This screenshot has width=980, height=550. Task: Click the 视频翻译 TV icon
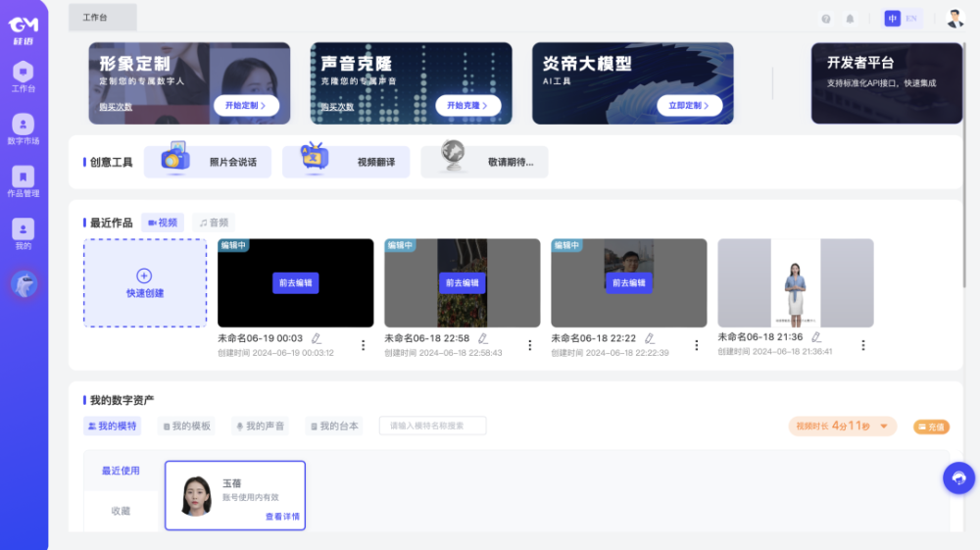[x=315, y=156]
